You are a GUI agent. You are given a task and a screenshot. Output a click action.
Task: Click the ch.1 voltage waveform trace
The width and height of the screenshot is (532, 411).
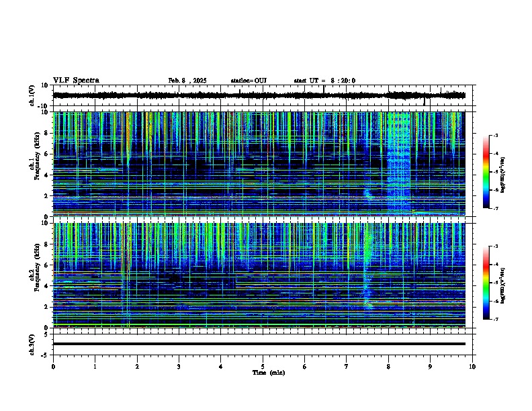click(x=259, y=95)
